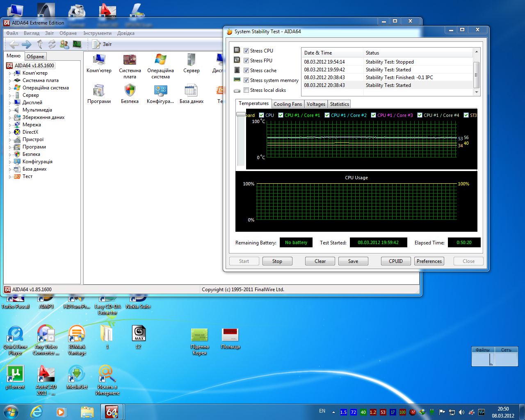Launch AutoCAD 2011 desktop shortcut
The width and height of the screenshot is (525, 420).
[46, 381]
